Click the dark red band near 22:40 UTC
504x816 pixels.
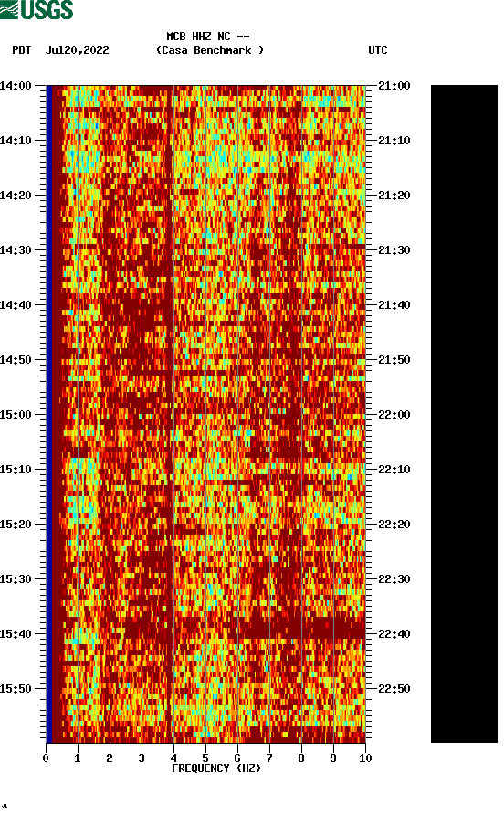click(301, 626)
